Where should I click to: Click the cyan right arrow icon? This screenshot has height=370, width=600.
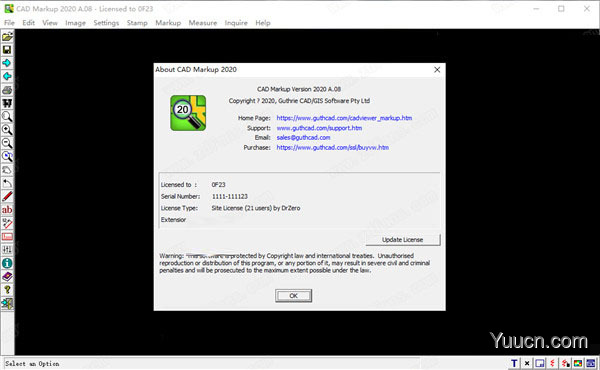coord(7,63)
